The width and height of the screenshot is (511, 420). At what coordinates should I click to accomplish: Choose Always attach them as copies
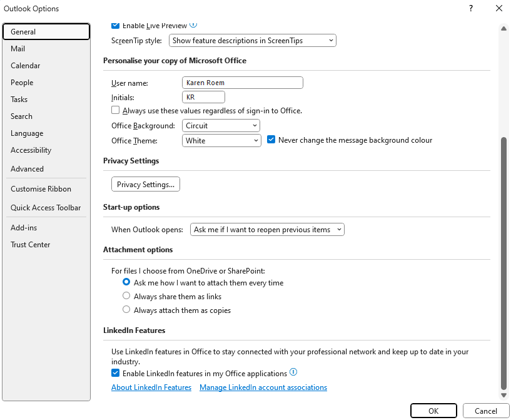126,309
